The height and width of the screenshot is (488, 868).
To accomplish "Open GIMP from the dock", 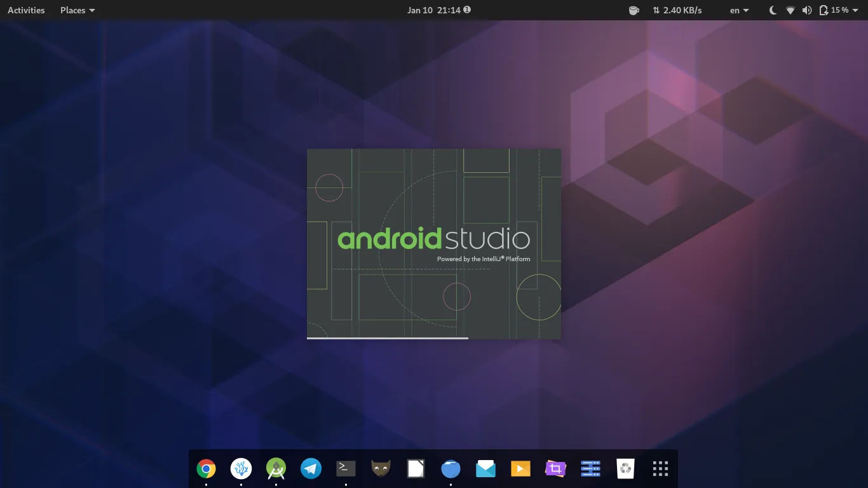I will pos(381,469).
